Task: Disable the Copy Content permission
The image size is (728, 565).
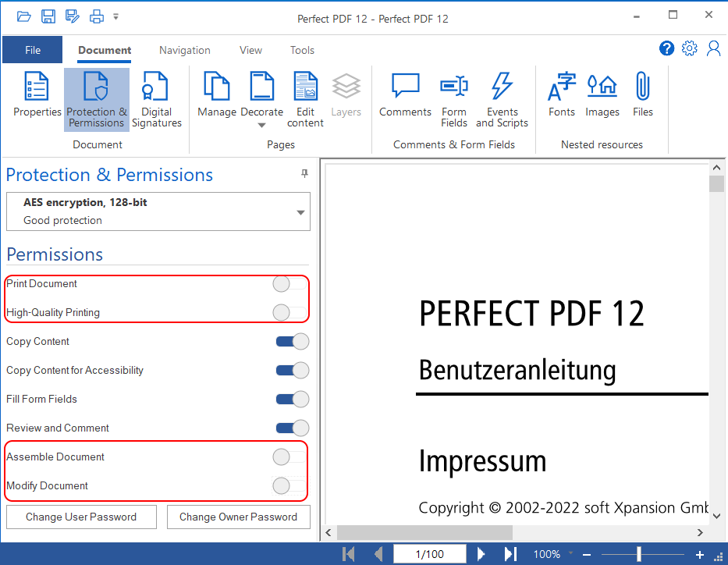Action: [293, 342]
